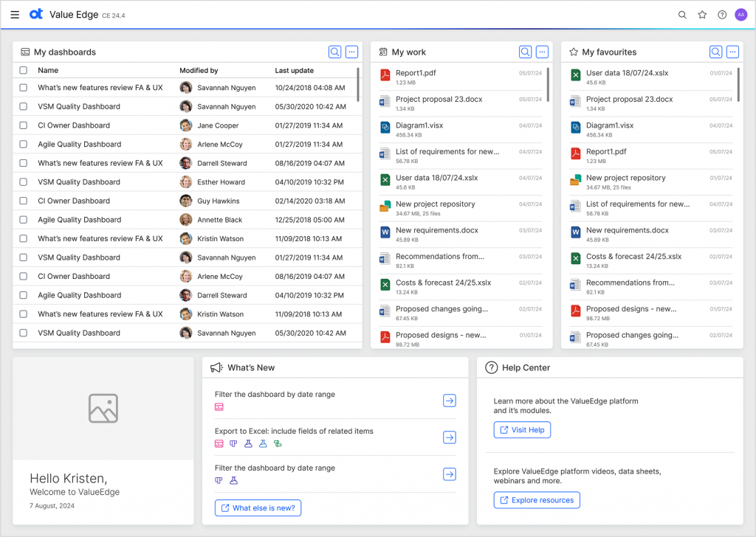This screenshot has width=756, height=537.
Task: Open My dashboards more options menu
Action: click(x=352, y=52)
